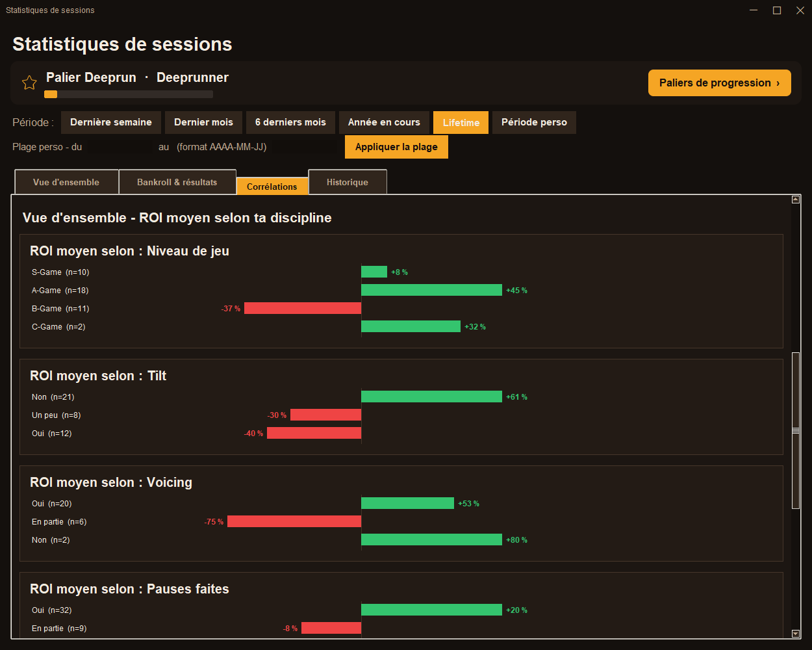The height and width of the screenshot is (650, 812).
Task: Click the A-Game (n=18) row label
Action: (x=60, y=291)
